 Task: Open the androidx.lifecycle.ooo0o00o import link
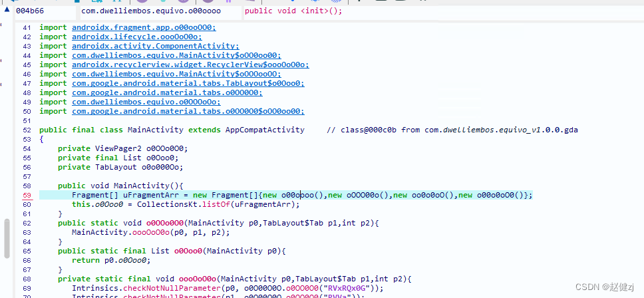[x=137, y=37]
